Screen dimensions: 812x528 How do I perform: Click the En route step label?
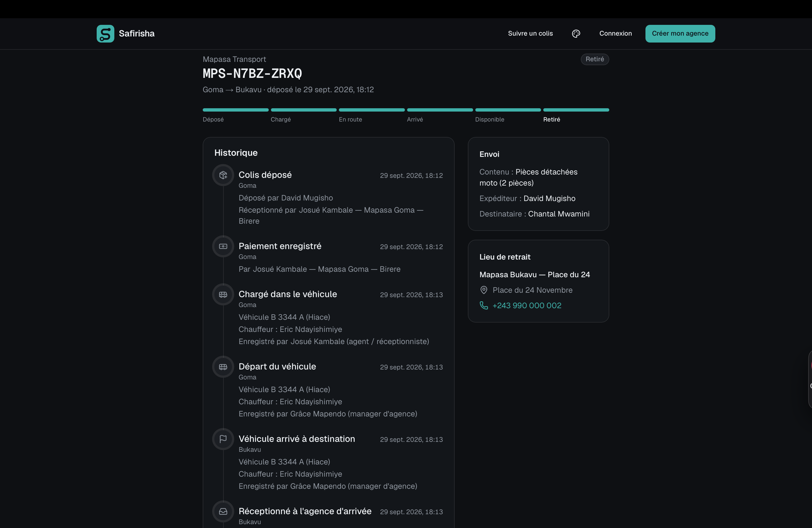point(350,119)
